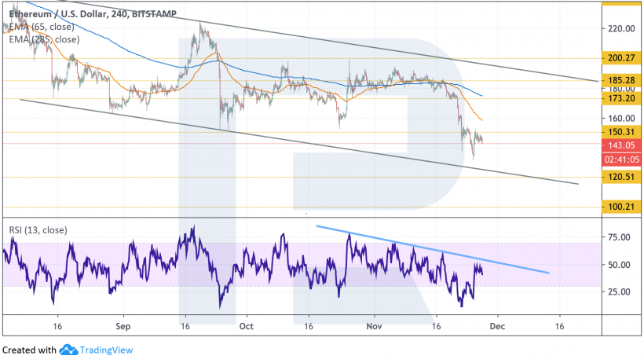
Task: Click the RSI (13, close) indicator label
Action: (x=38, y=230)
